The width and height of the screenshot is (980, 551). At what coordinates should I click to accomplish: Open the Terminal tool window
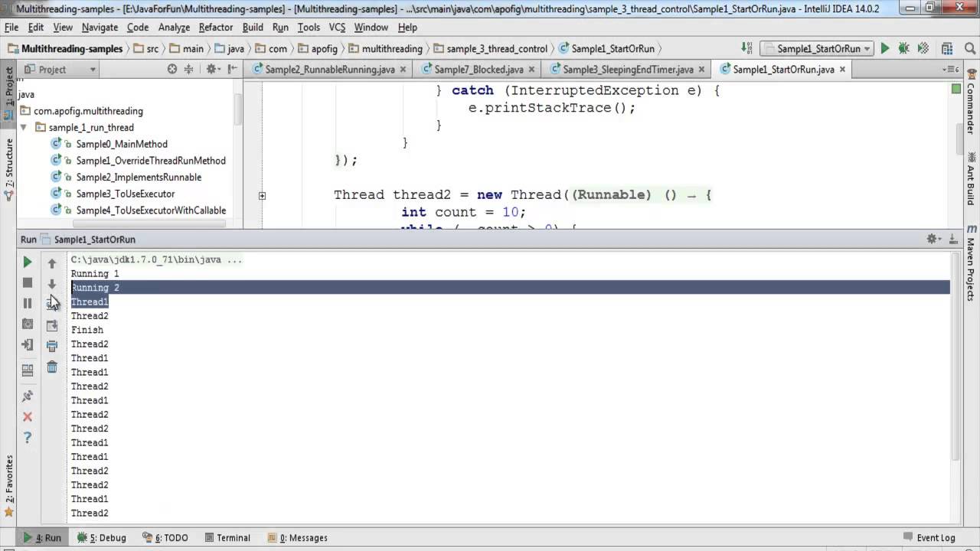tap(227, 537)
